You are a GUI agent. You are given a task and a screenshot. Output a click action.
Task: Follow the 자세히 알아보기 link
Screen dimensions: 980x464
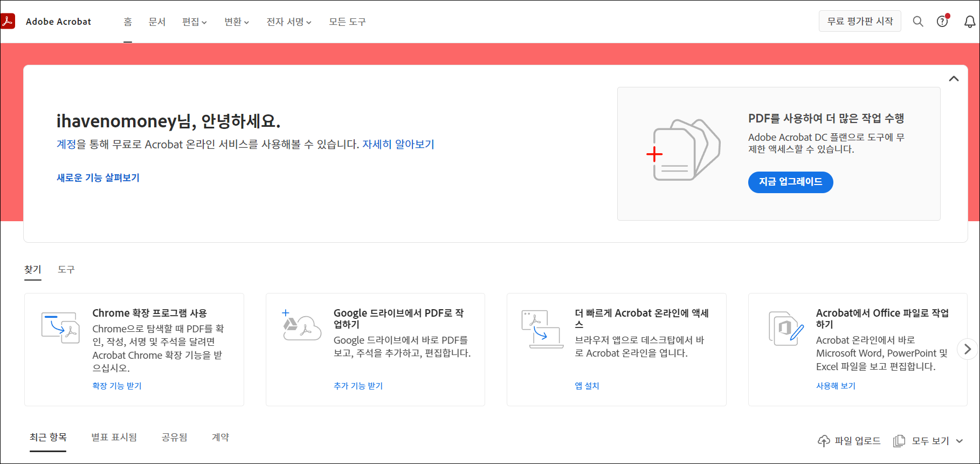(x=398, y=144)
